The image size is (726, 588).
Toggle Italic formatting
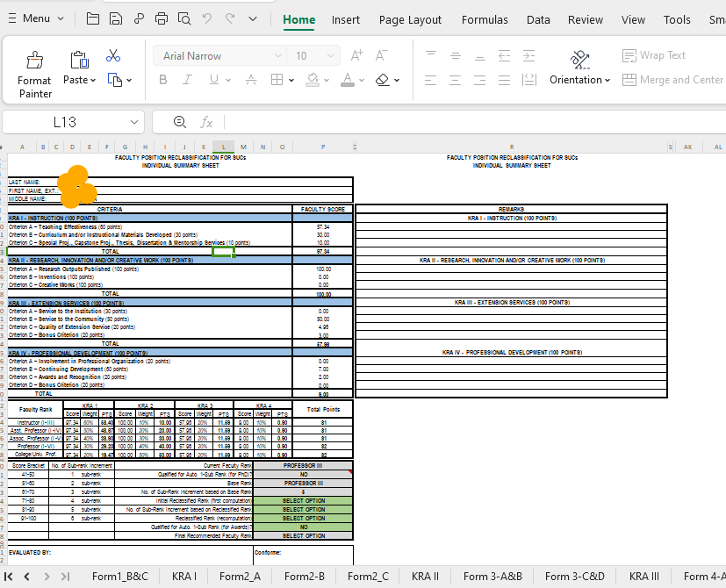[187, 80]
